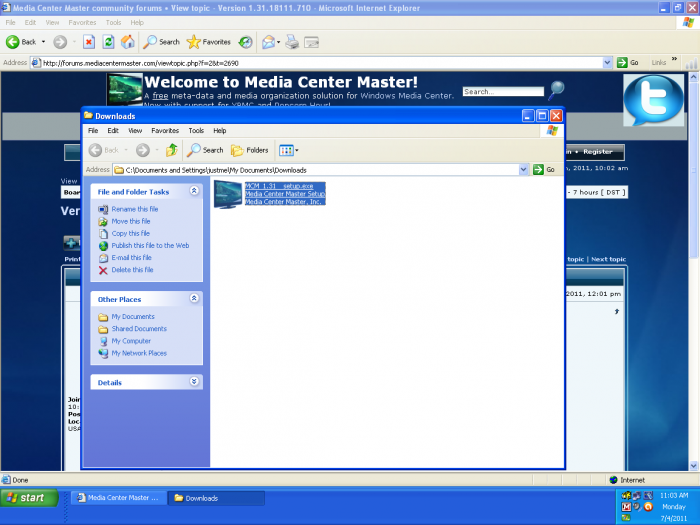Click Mail icon in Internet Explorer toolbar
This screenshot has height=525, width=700.
click(268, 42)
